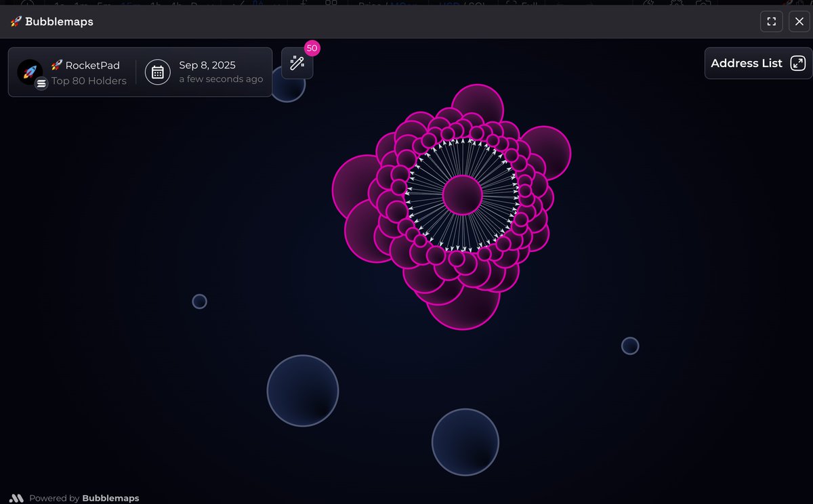Click the Address List expand arrow icon
The image size is (813, 504).
(798, 63)
